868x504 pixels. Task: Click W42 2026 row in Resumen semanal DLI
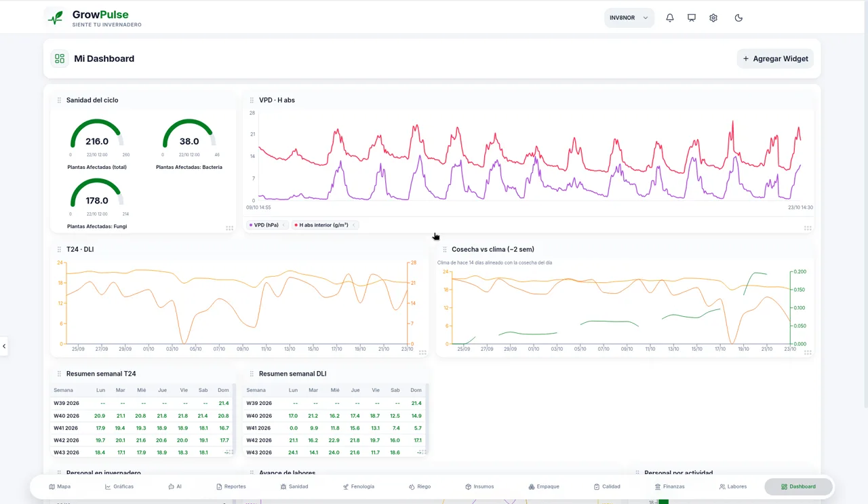click(x=334, y=440)
